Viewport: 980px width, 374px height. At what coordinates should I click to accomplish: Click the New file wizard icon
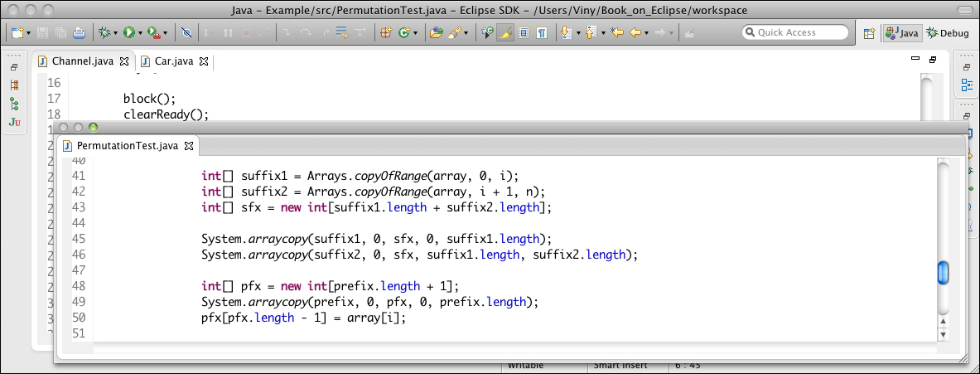click(x=17, y=32)
